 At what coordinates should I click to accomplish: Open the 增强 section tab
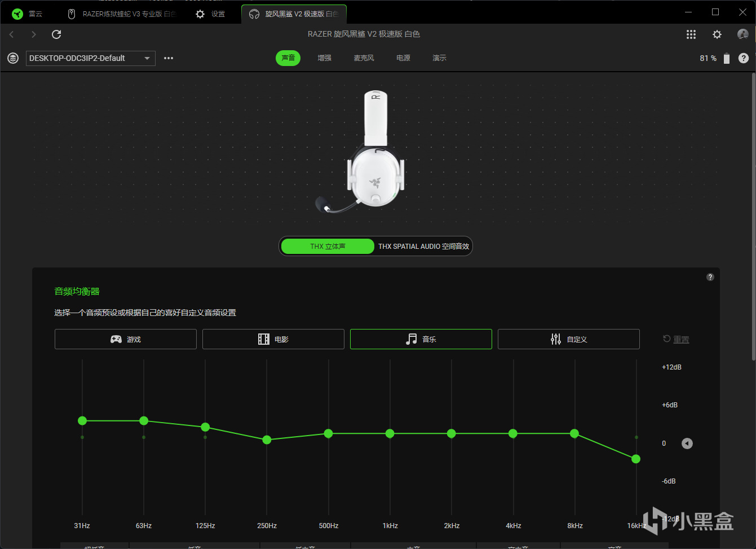click(324, 58)
